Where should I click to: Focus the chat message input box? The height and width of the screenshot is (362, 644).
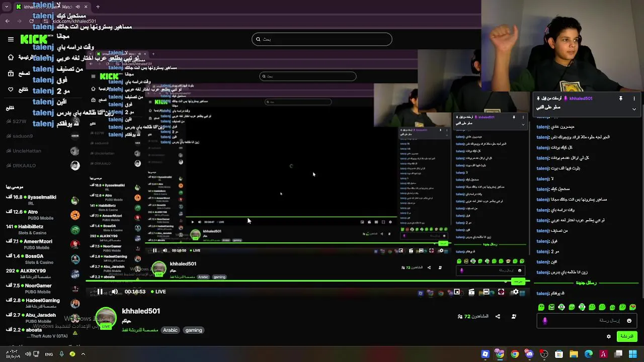tap(586, 321)
